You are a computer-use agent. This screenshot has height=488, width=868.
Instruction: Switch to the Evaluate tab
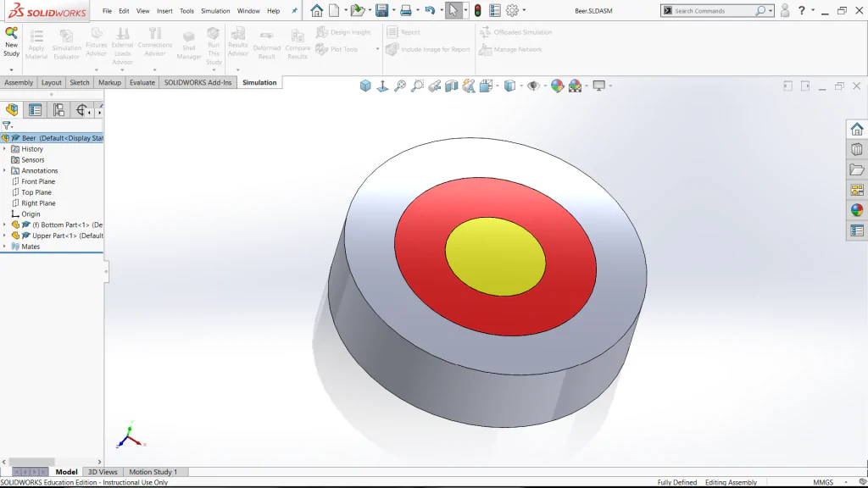(142, 82)
